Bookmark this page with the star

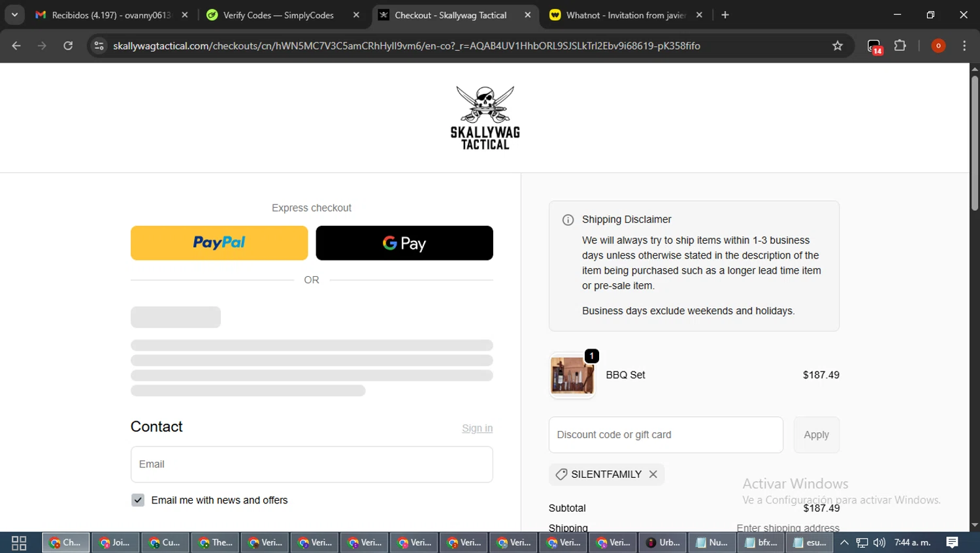tap(838, 46)
